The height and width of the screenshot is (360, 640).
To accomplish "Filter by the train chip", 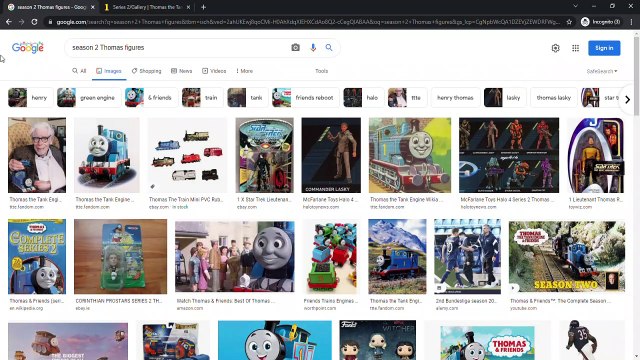I will pos(202,98).
